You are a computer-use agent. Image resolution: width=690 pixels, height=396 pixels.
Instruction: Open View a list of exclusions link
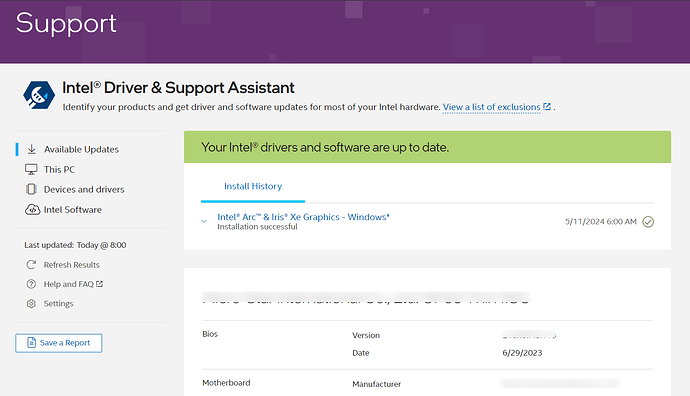(x=491, y=107)
